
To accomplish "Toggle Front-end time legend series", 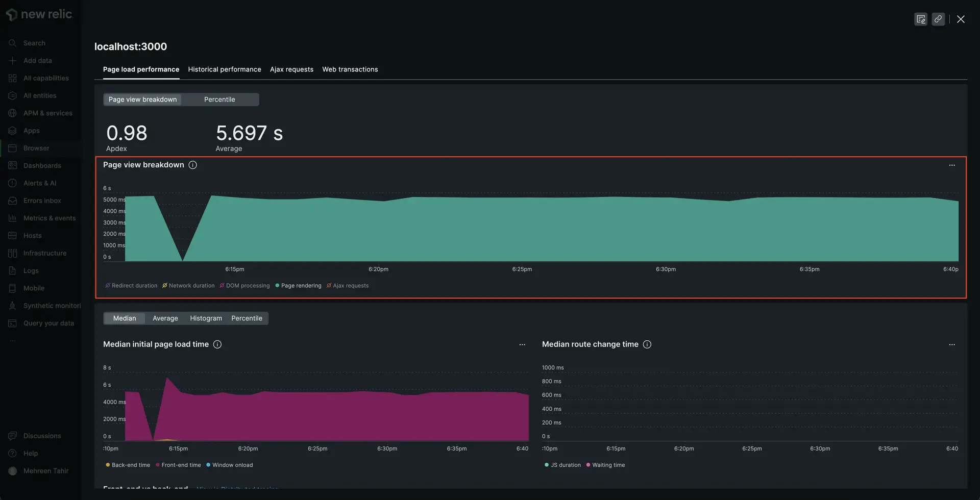I will (x=178, y=465).
